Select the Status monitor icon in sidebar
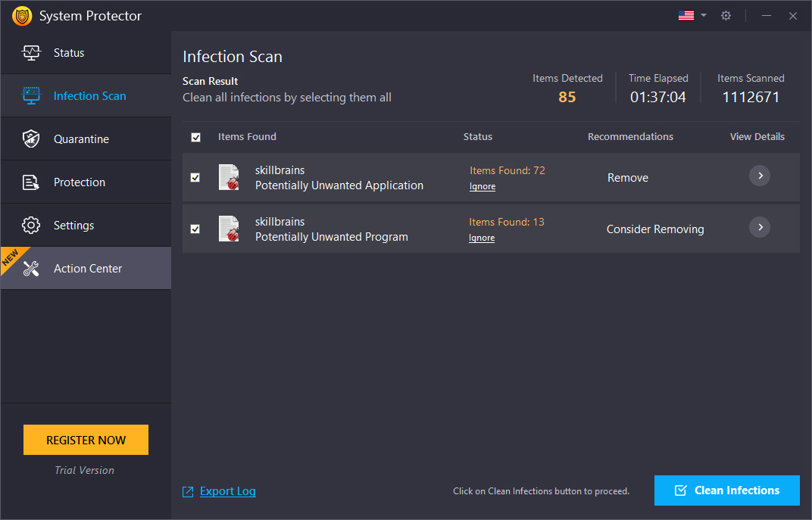The image size is (812, 520). coord(31,52)
